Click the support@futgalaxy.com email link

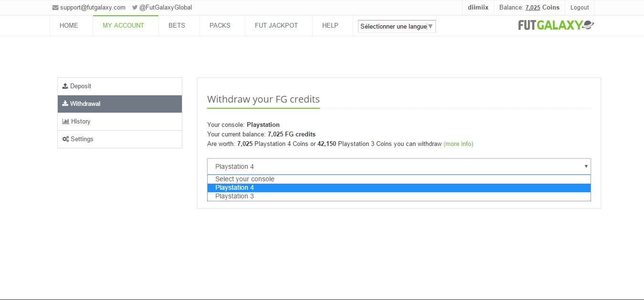[93, 8]
